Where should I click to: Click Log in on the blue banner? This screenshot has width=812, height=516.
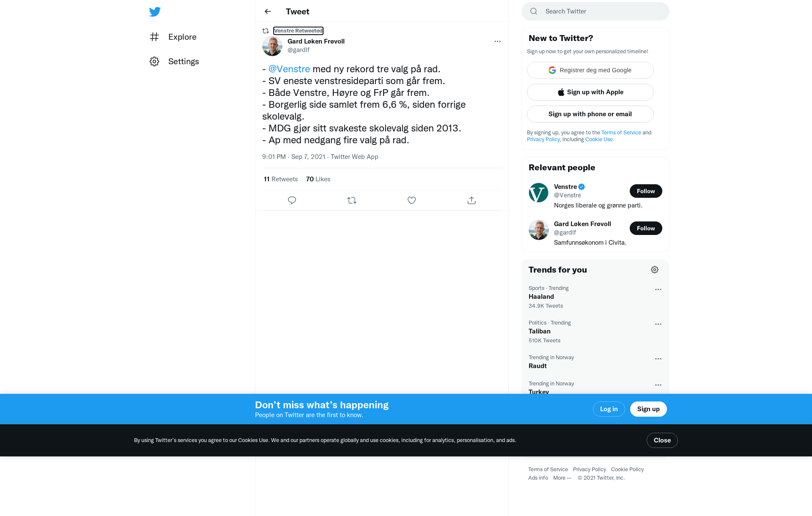(609, 409)
